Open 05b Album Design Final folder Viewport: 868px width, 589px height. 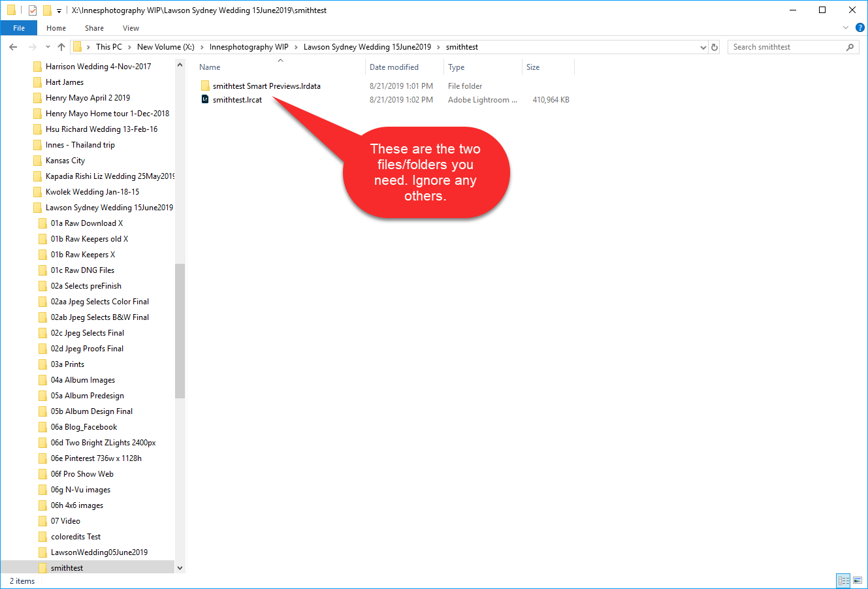click(x=91, y=411)
